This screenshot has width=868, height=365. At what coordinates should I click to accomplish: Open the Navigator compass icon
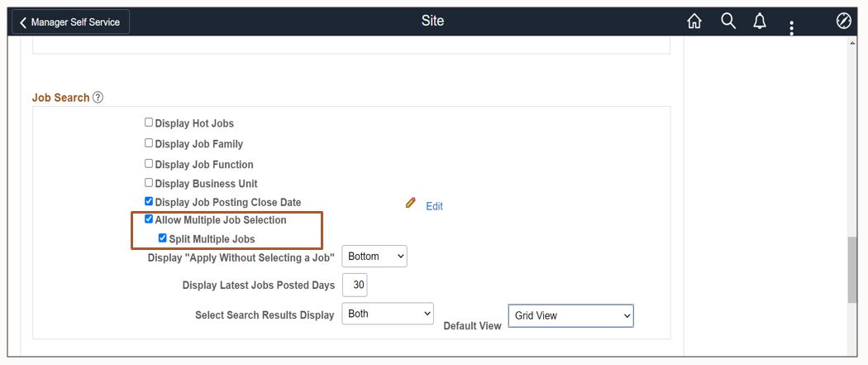843,22
